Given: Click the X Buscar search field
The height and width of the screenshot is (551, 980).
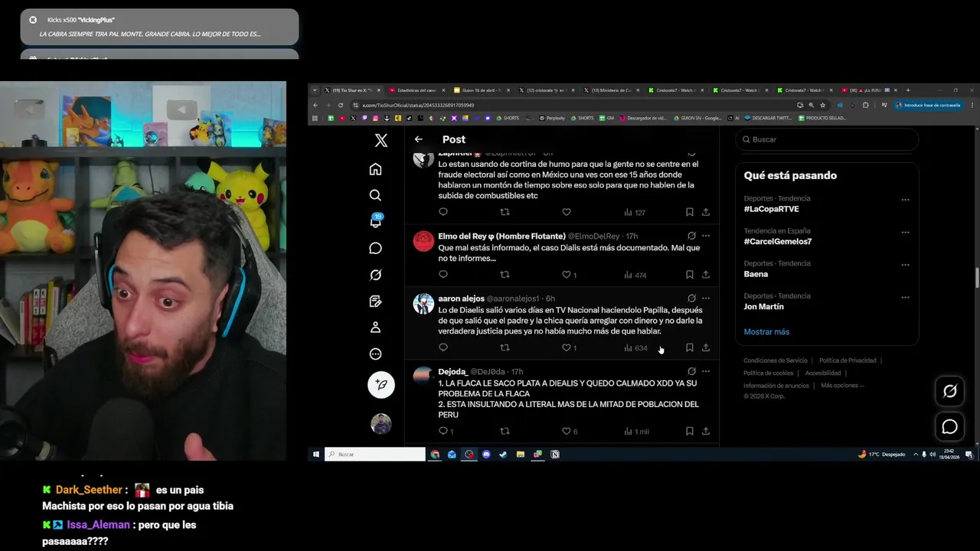Looking at the screenshot, I should (827, 139).
